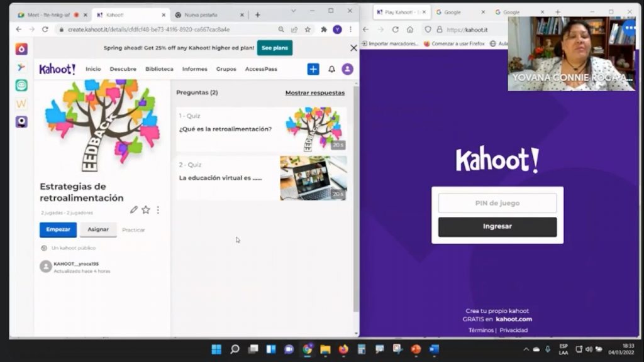Open the Kahoot notifications bell
The width and height of the screenshot is (644, 362).
pyautogui.click(x=331, y=69)
